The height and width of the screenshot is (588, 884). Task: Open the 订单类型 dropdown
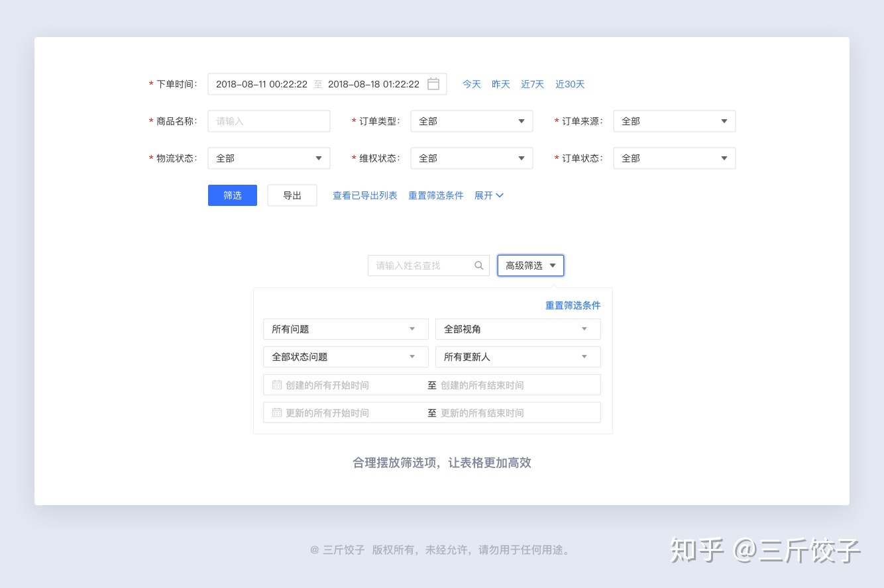(472, 121)
